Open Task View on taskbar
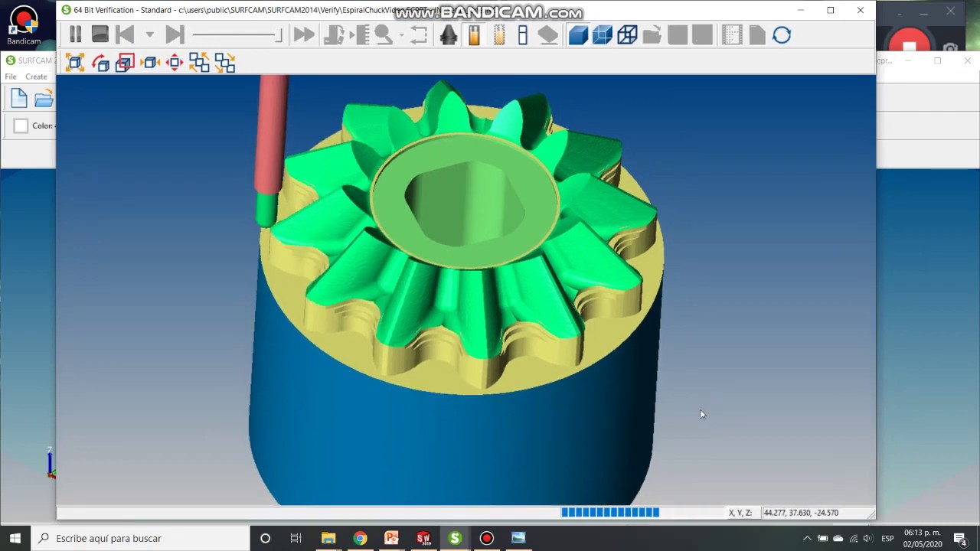This screenshot has width=980, height=551. click(x=296, y=538)
